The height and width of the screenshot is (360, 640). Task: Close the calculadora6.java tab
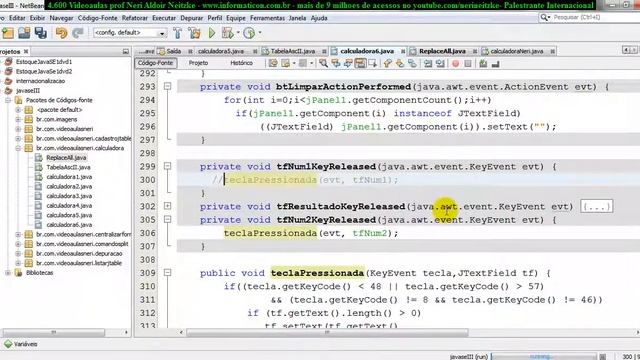[403, 51]
